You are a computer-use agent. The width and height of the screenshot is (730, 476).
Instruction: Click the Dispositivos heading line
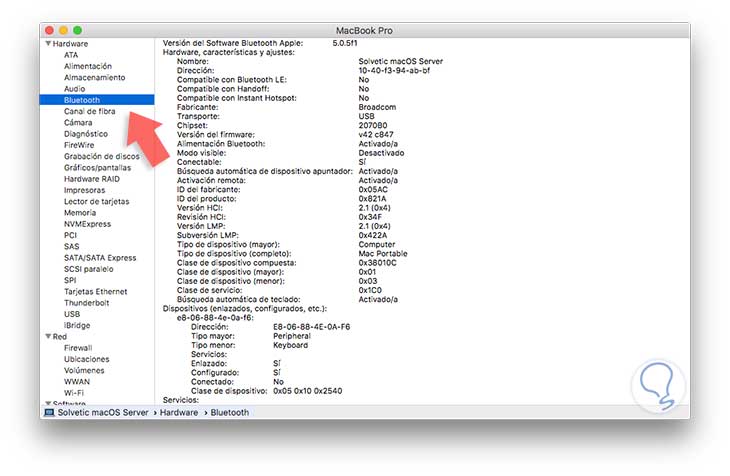click(245, 308)
